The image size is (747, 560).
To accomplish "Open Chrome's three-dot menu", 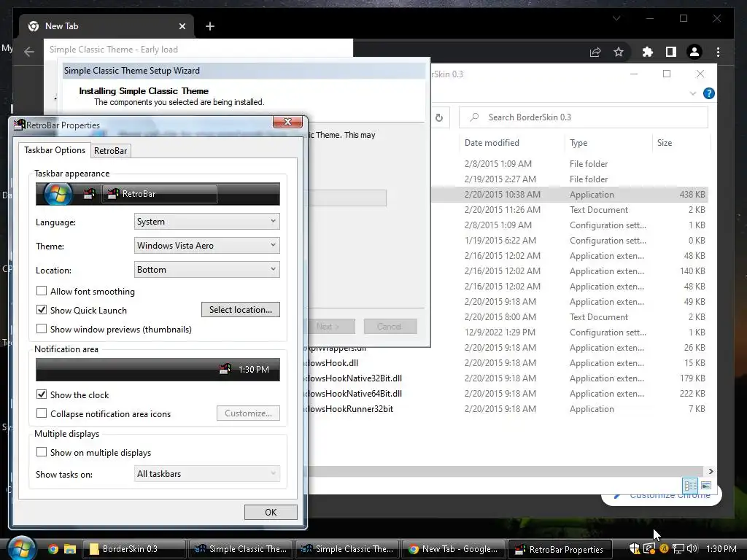I will coord(718,52).
